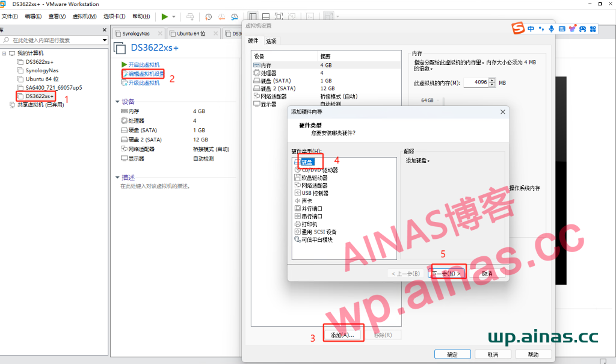Open the 帮助(H) menu
This screenshot has width=616, height=364.
tap(141, 16)
